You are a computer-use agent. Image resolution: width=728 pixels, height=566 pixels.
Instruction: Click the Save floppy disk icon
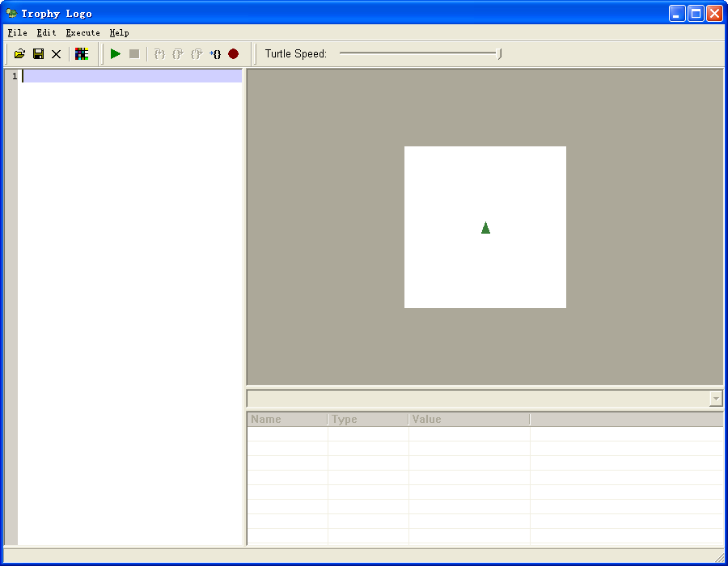pos(38,54)
